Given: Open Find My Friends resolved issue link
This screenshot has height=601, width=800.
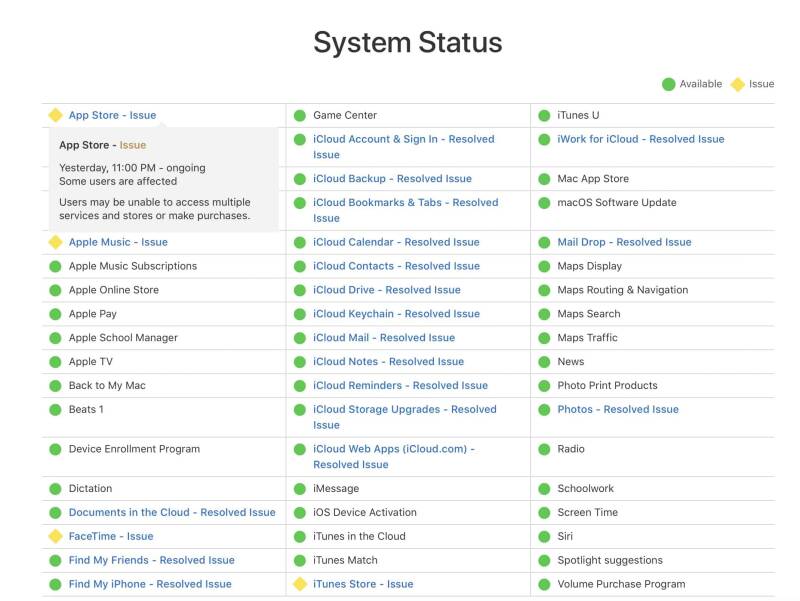Looking at the screenshot, I should (x=152, y=560).
